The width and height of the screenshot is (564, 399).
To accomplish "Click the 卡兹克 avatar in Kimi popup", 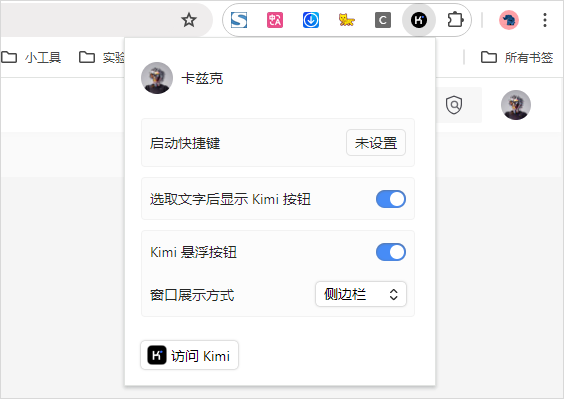I will pyautogui.click(x=157, y=78).
